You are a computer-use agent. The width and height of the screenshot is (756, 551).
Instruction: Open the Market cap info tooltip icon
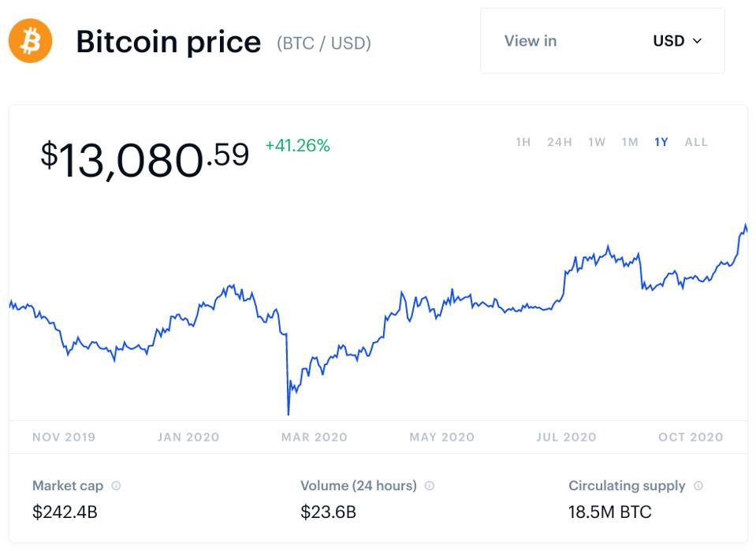pos(117,486)
